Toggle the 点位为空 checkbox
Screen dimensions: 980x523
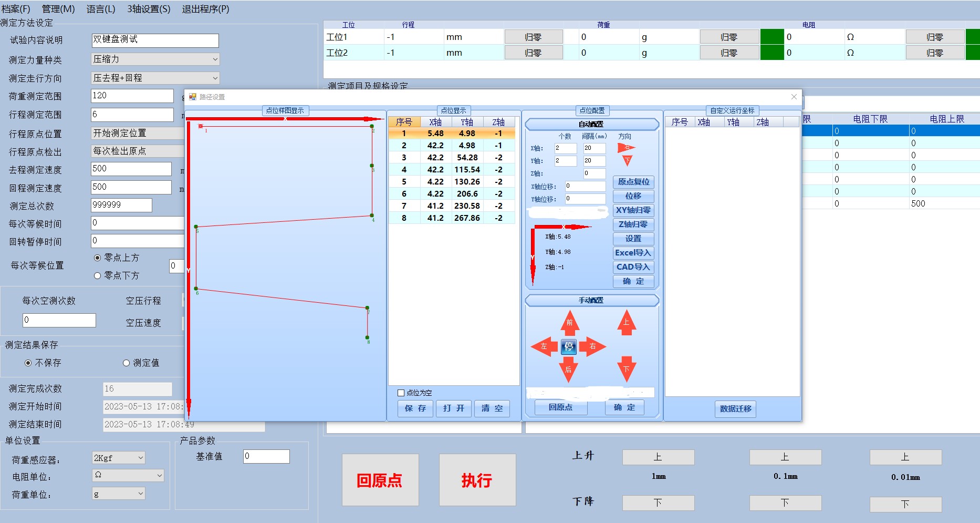tap(401, 393)
